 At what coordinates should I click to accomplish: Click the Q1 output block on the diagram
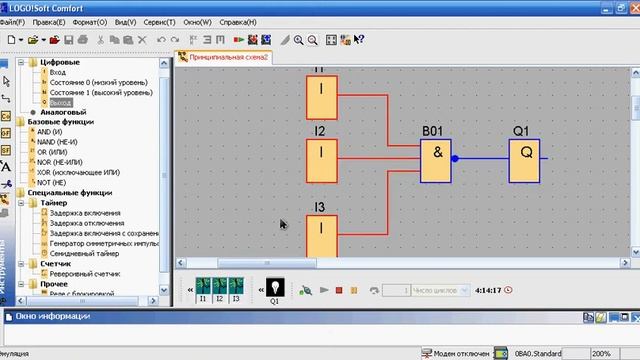pos(524,161)
